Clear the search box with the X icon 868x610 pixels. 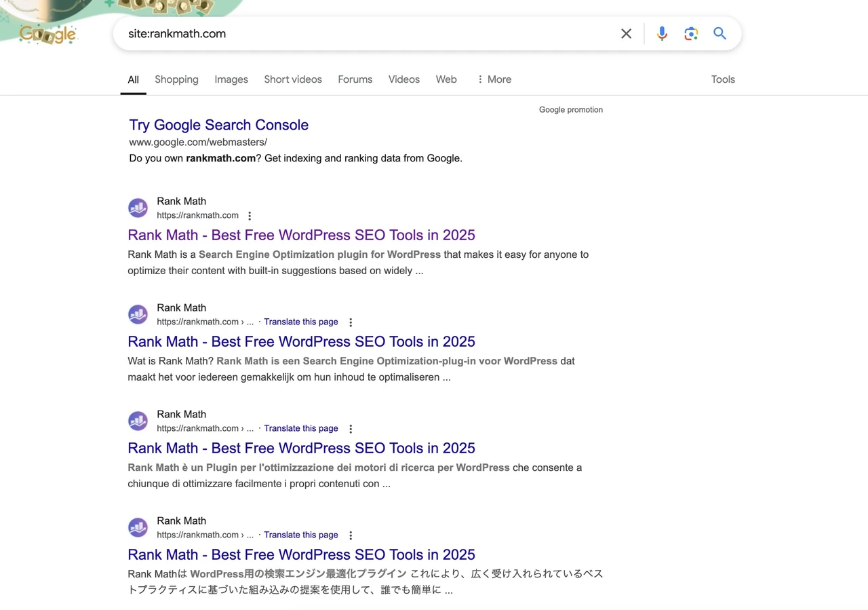point(626,34)
